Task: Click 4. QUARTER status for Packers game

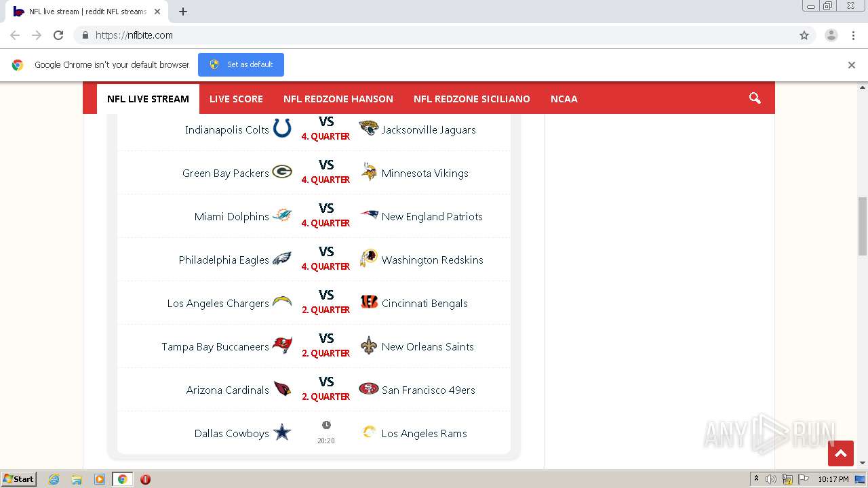Action: click(326, 180)
